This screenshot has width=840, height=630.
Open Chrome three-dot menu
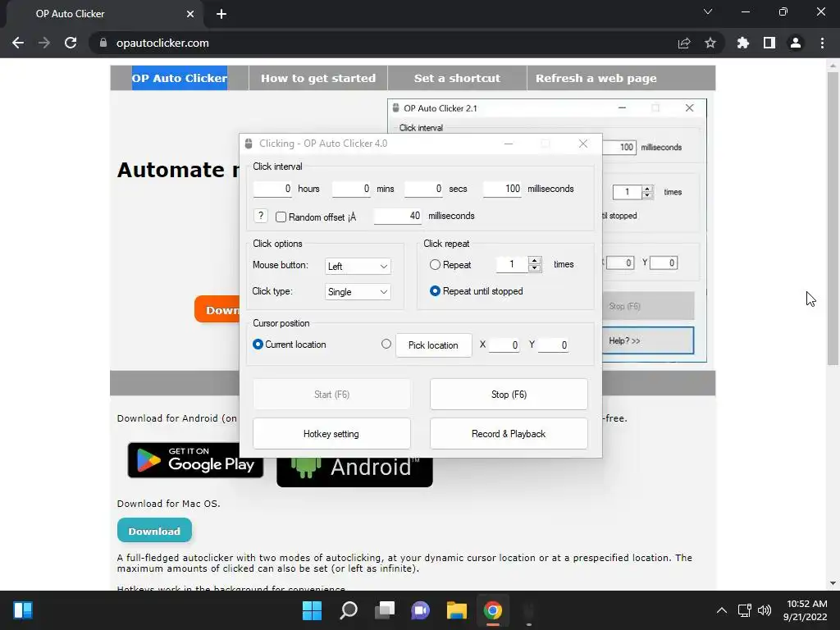point(822,43)
